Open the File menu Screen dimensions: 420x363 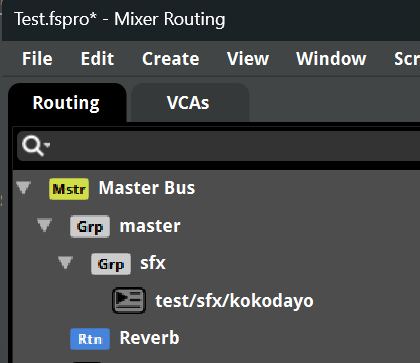point(37,59)
